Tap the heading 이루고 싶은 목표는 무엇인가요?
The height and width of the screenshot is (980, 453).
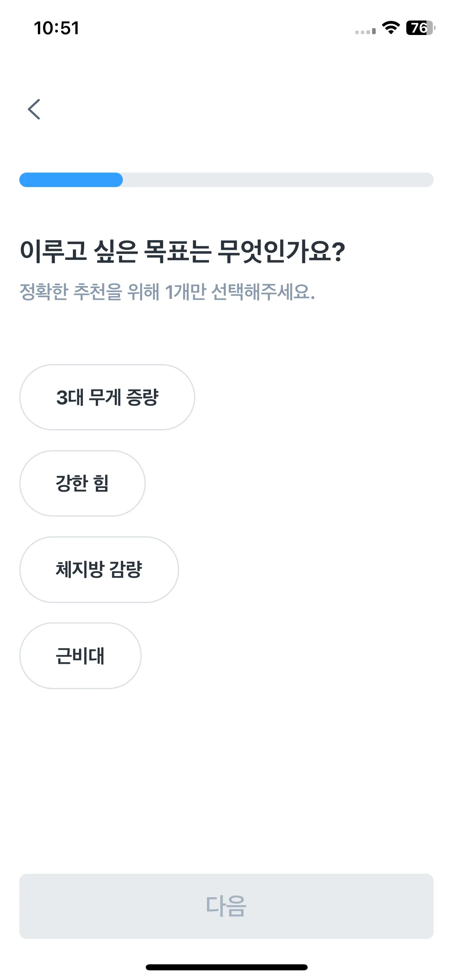point(182,251)
